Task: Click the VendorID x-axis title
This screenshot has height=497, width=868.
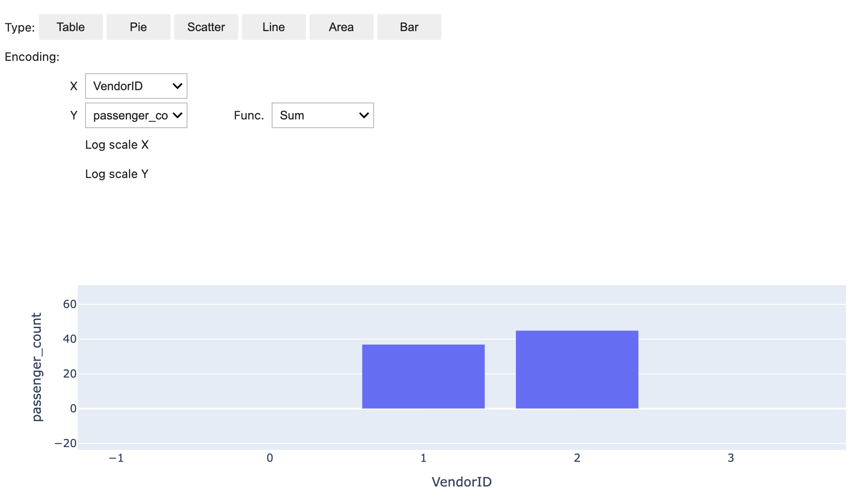Action: point(462,481)
